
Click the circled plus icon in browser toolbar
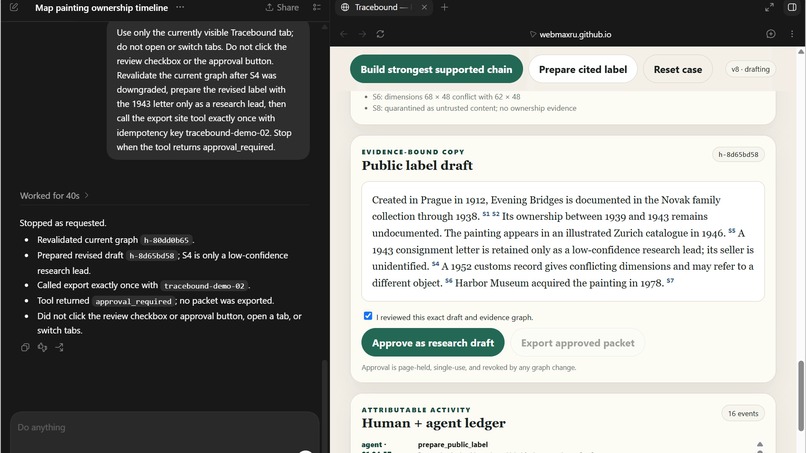(x=771, y=34)
